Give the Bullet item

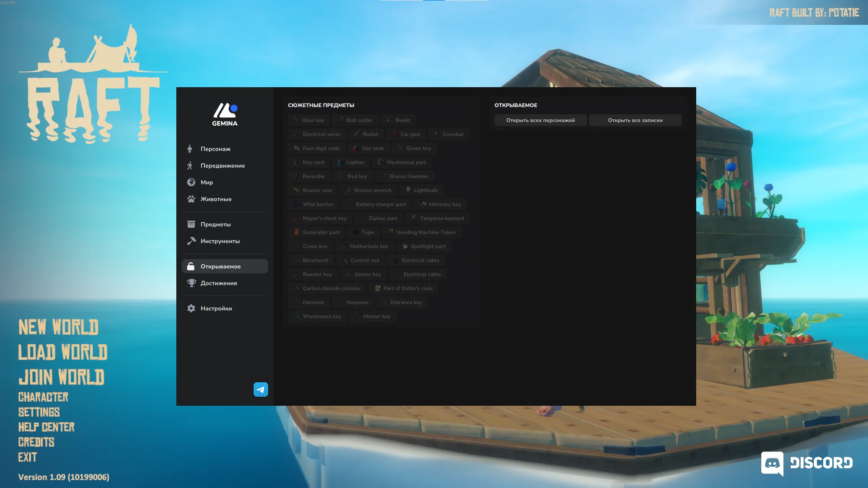(366, 134)
